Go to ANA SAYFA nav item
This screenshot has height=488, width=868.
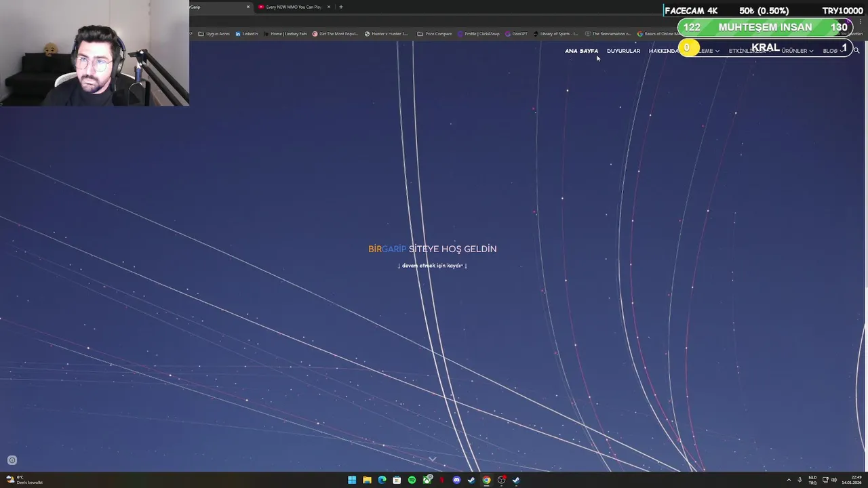581,51
